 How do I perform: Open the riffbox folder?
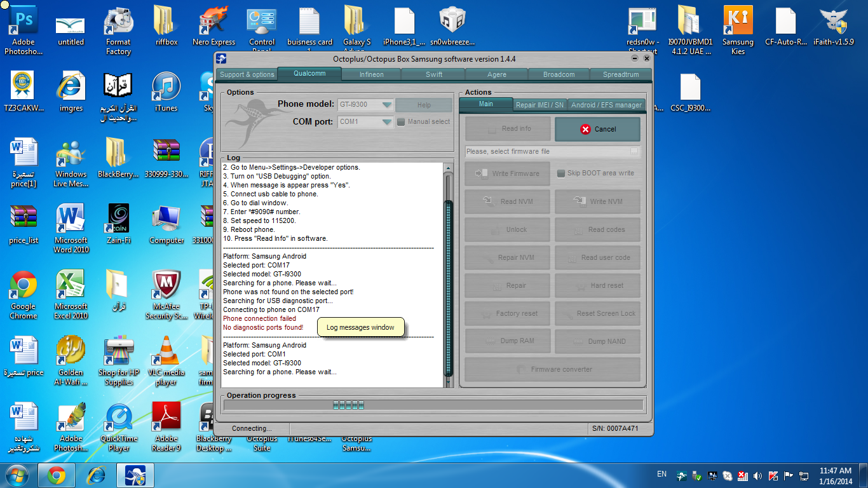166,27
